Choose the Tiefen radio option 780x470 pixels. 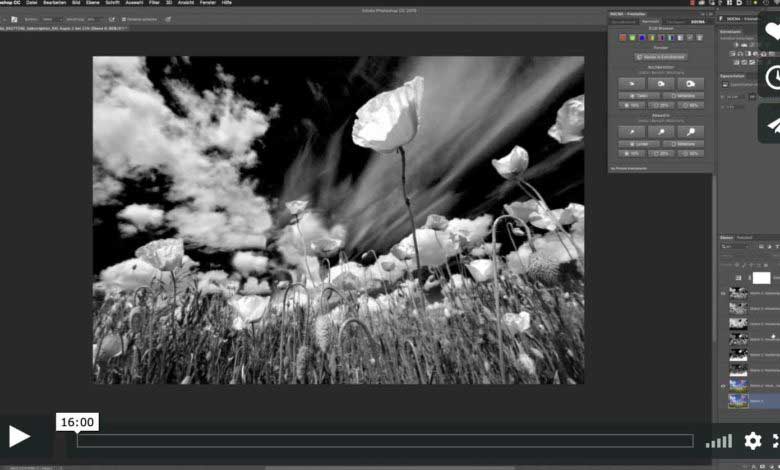[x=639, y=96]
